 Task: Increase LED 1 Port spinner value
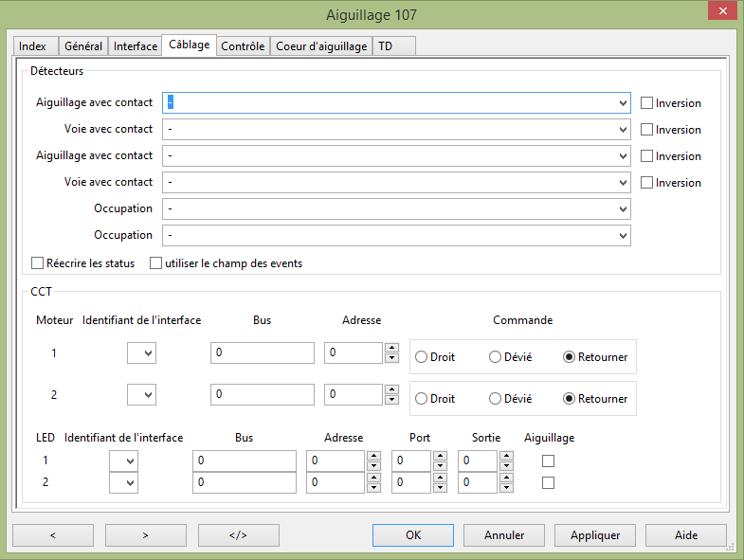[x=439, y=456]
